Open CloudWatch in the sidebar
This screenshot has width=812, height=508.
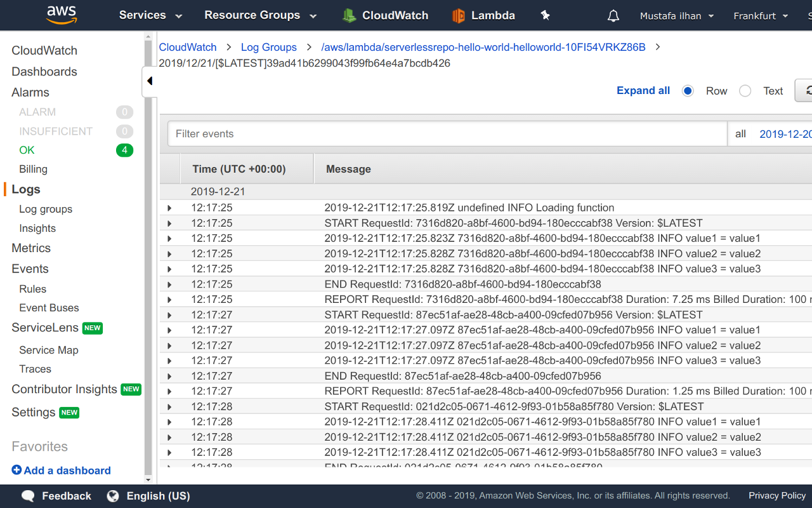[44, 51]
